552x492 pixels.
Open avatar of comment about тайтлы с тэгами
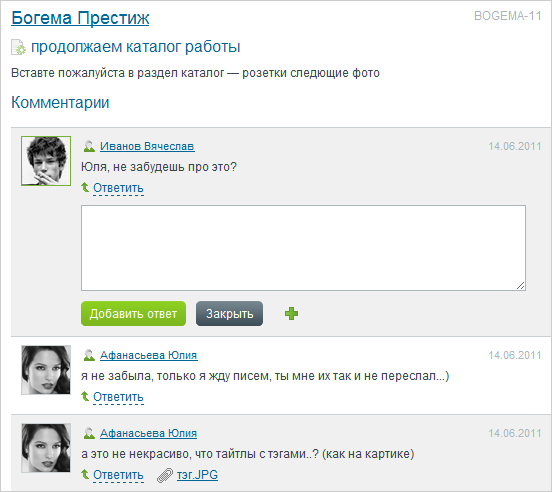coord(46,448)
